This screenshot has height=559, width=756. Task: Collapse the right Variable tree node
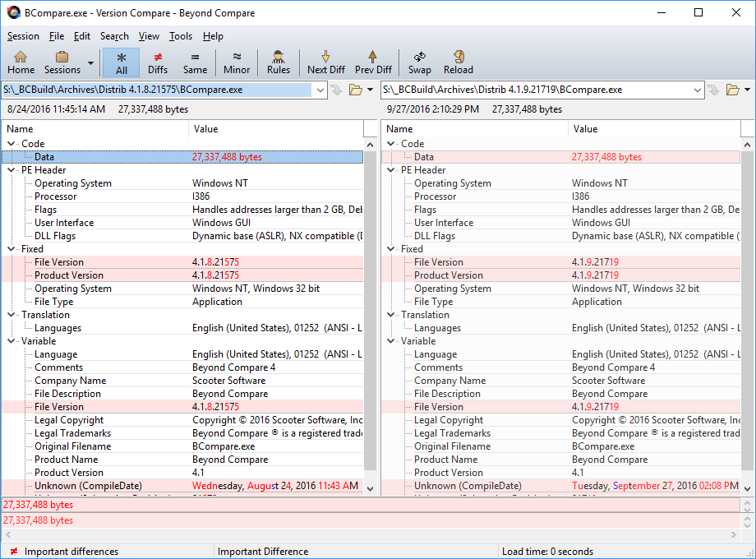[391, 340]
